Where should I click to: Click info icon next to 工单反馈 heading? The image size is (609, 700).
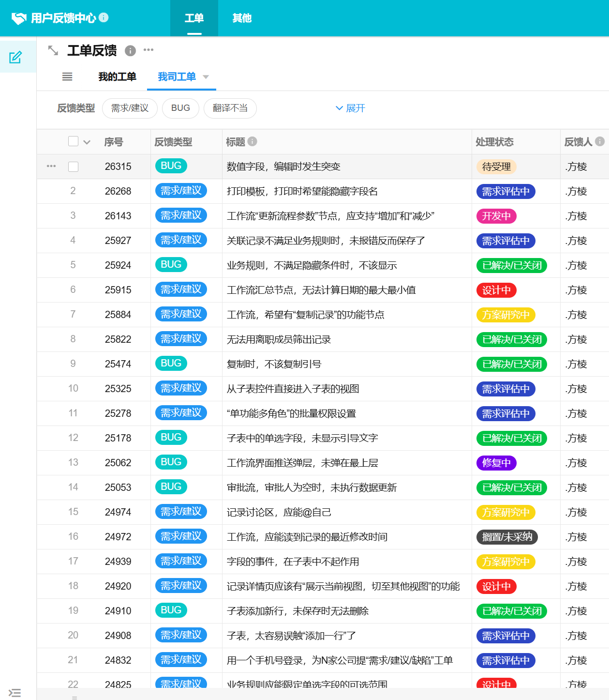pyautogui.click(x=130, y=50)
